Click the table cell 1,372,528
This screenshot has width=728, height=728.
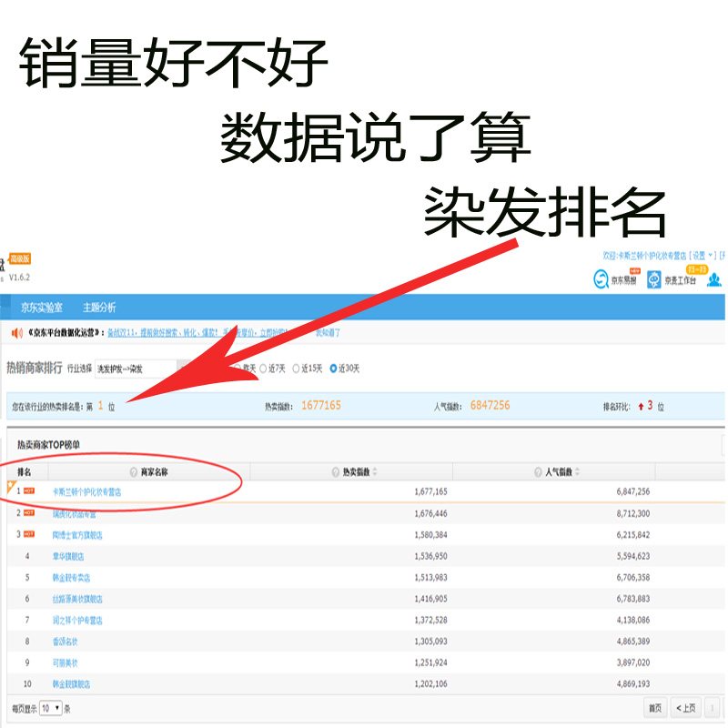(430, 621)
